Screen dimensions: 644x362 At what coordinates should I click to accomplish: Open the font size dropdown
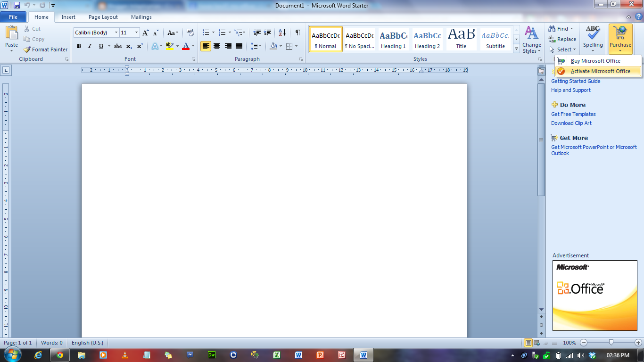coord(137,33)
